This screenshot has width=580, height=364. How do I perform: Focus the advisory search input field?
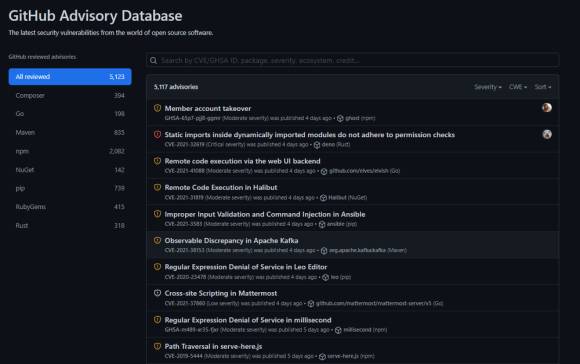(353, 60)
